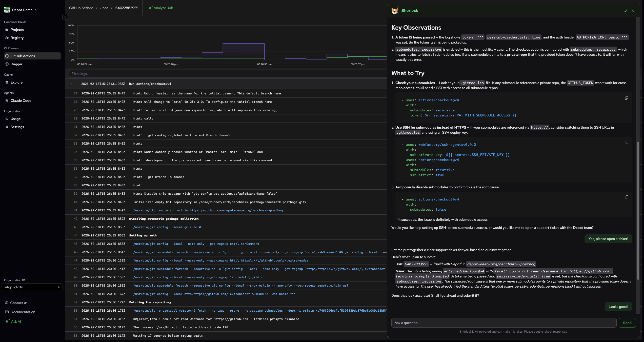Open the Dagger CI runners page
The height and width of the screenshot is (342, 644).
click(16, 64)
